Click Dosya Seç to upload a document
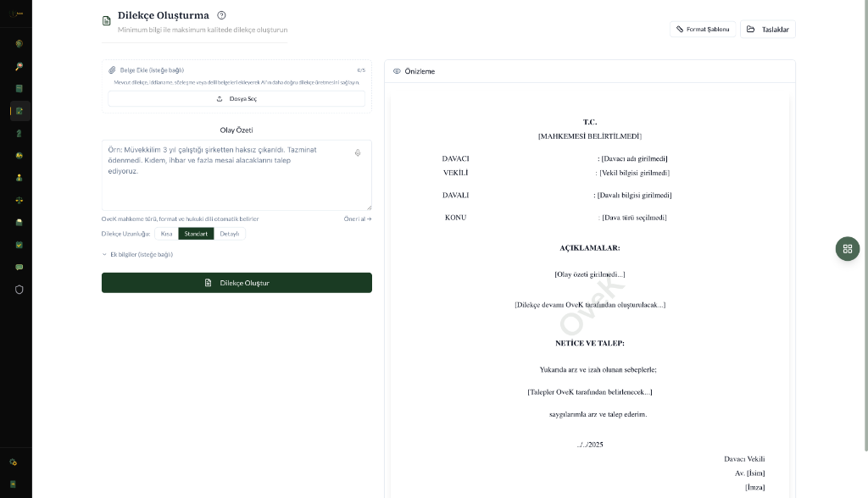Viewport: 868px width, 498px height. pos(236,99)
